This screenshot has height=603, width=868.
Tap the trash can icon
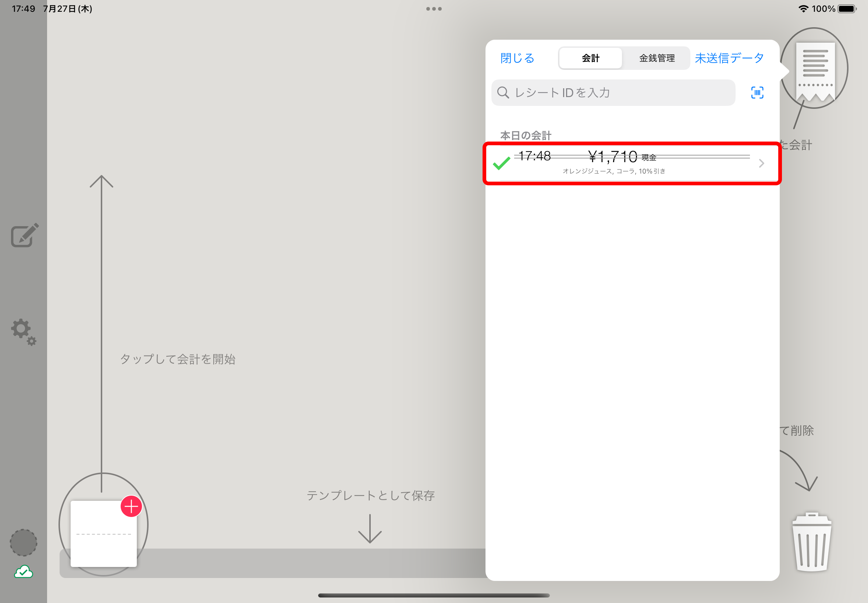click(x=812, y=542)
